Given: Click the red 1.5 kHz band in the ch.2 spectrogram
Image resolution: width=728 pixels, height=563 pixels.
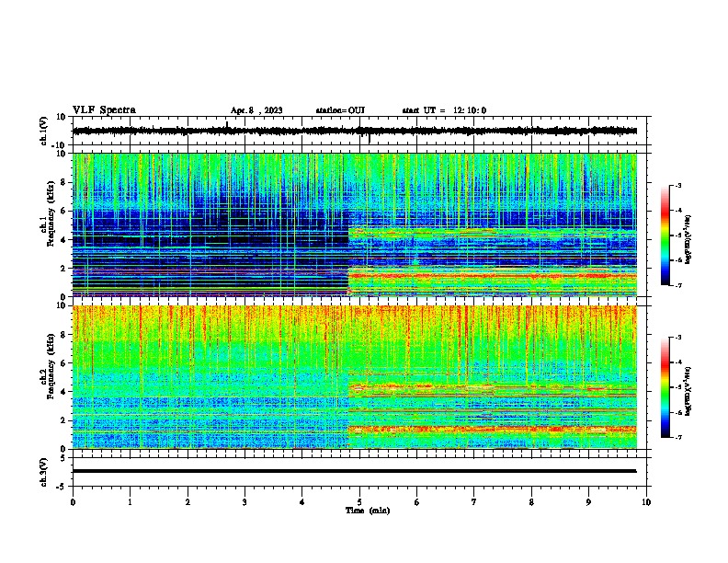Looking at the screenshot, I should [492, 429].
